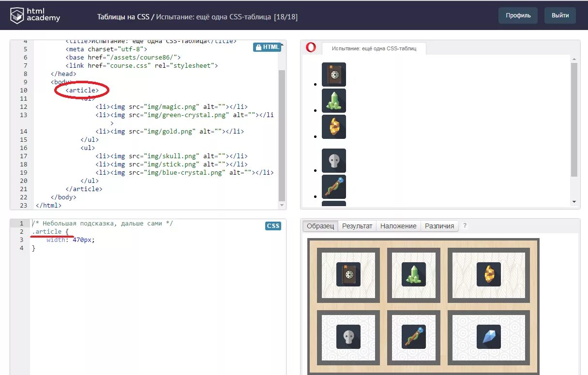
Task: Click the blue crystal cell in sample table
Action: (489, 337)
